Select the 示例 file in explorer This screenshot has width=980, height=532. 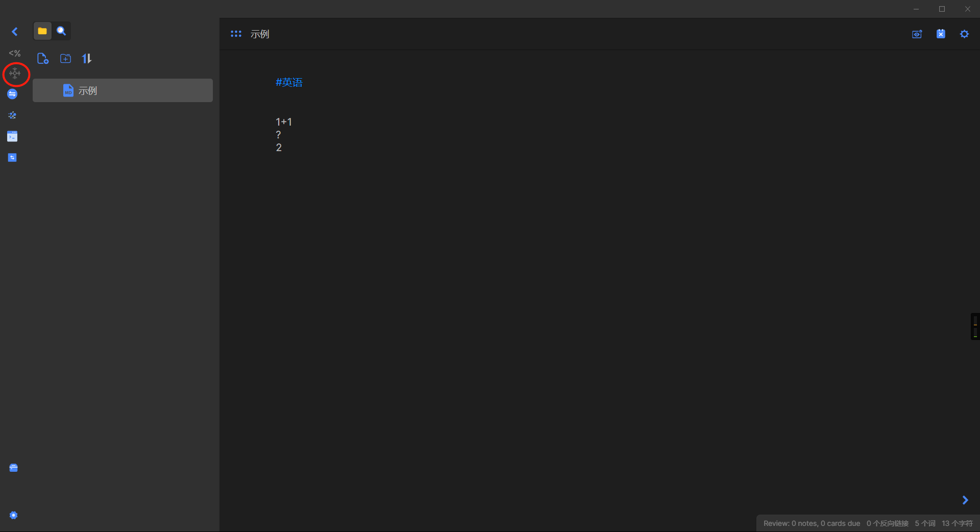pos(122,90)
